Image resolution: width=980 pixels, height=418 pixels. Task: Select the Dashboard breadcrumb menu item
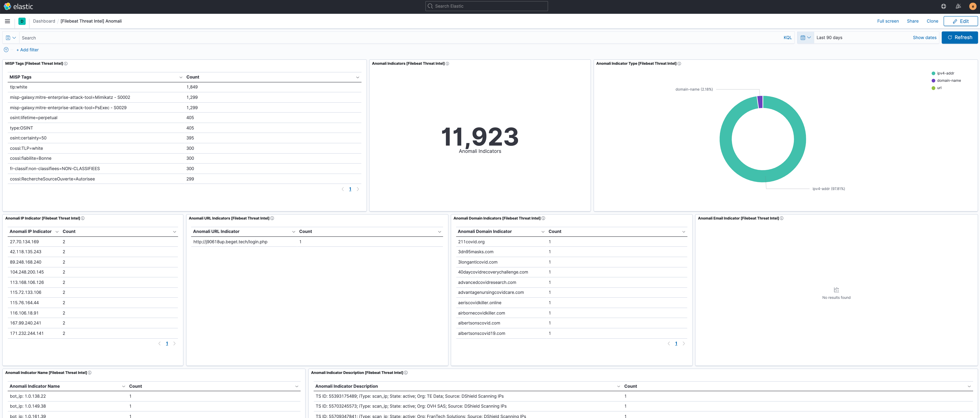pos(44,21)
